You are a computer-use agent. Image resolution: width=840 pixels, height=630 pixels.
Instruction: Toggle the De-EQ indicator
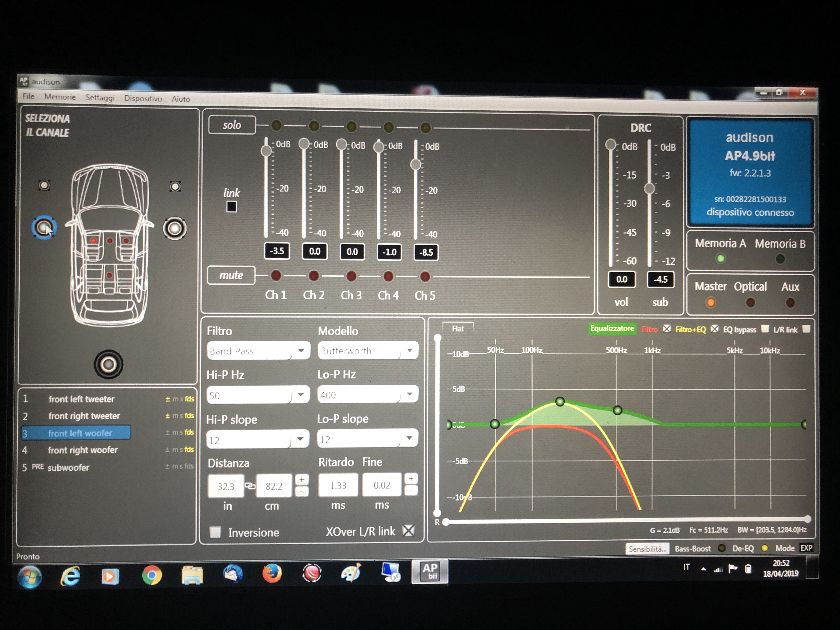pos(764,548)
